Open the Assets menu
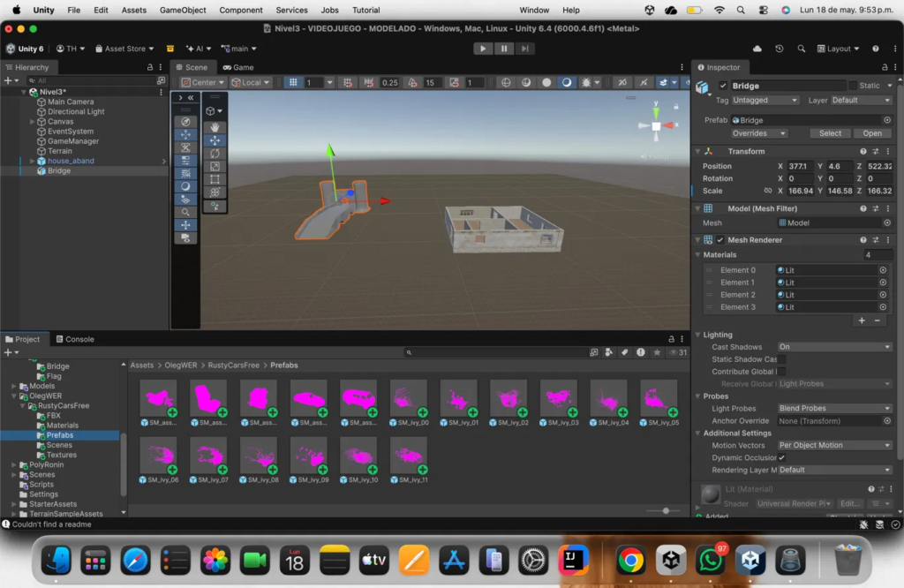Viewport: 904px width, 588px height. (x=134, y=10)
